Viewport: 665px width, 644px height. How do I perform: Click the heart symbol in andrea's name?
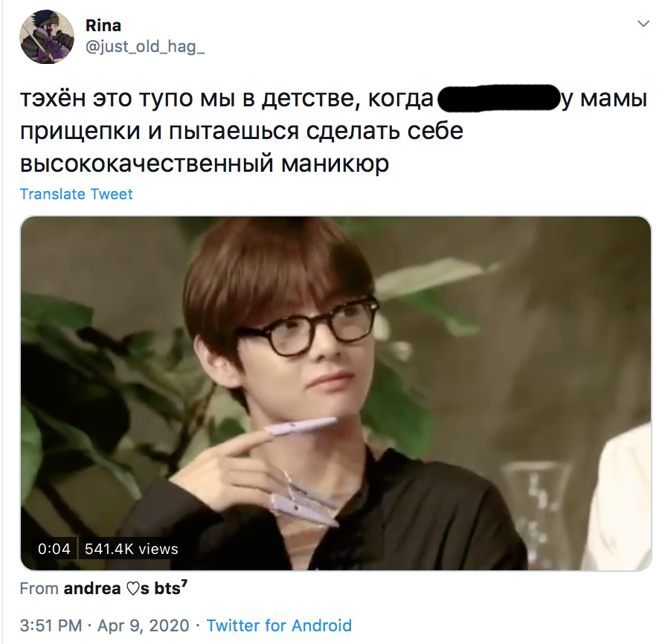[x=132, y=589]
